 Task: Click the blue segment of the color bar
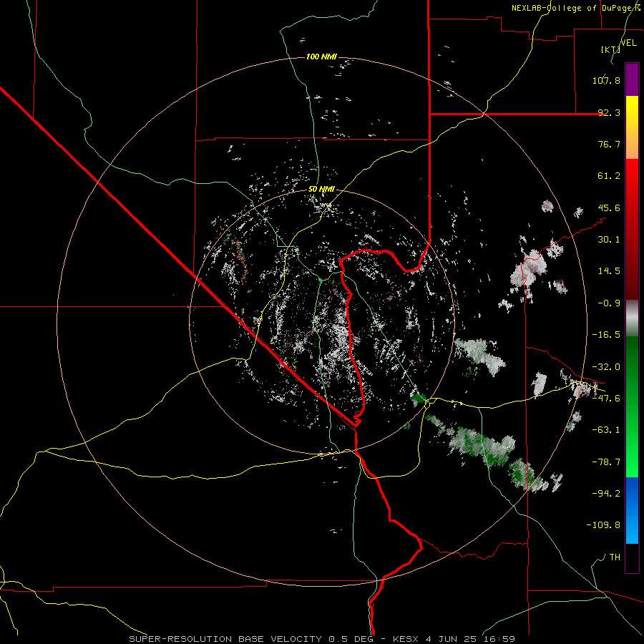(x=632, y=510)
